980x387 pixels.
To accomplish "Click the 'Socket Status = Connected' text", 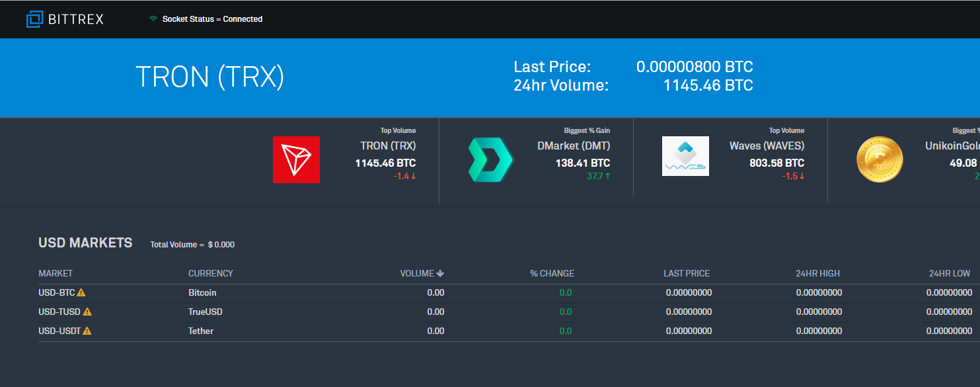I will (x=212, y=19).
